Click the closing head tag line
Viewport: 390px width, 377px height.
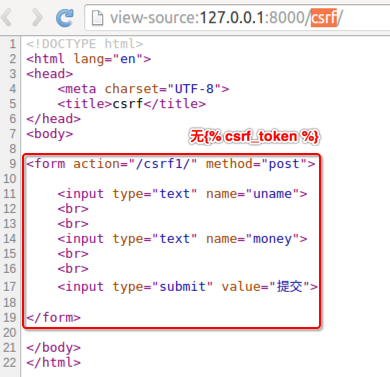54,119
